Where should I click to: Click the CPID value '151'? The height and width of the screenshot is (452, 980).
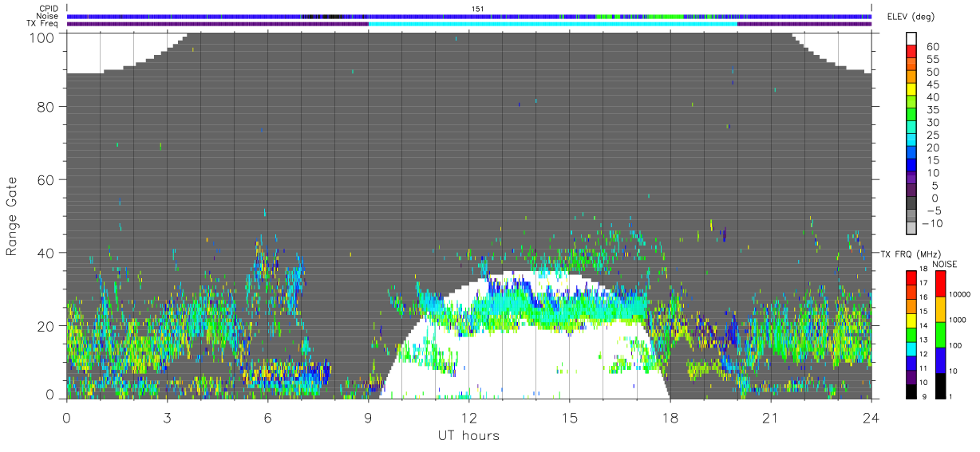(479, 9)
